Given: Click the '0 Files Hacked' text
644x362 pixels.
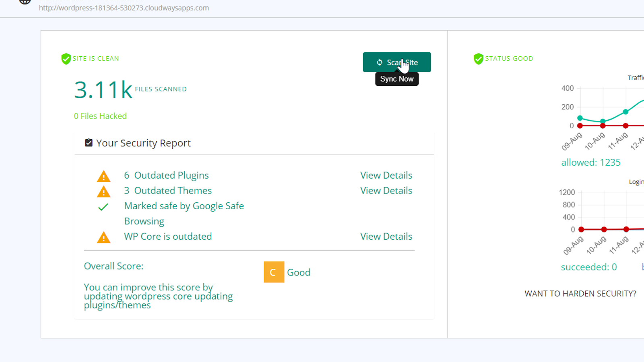Looking at the screenshot, I should (x=100, y=116).
